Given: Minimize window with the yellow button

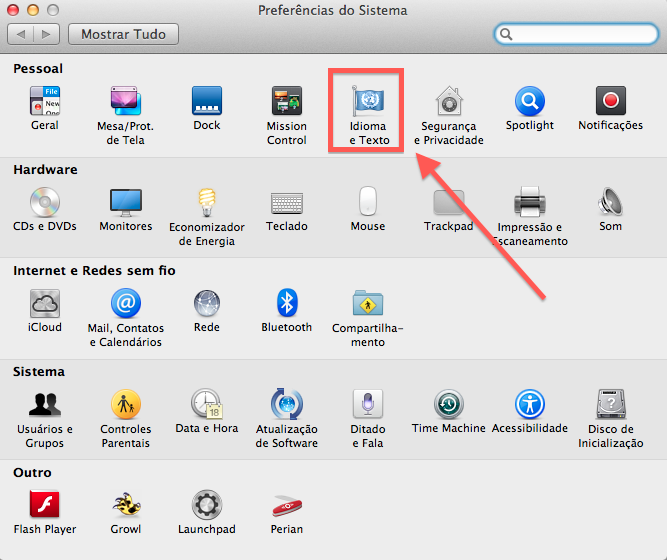Looking at the screenshot, I should point(33,10).
